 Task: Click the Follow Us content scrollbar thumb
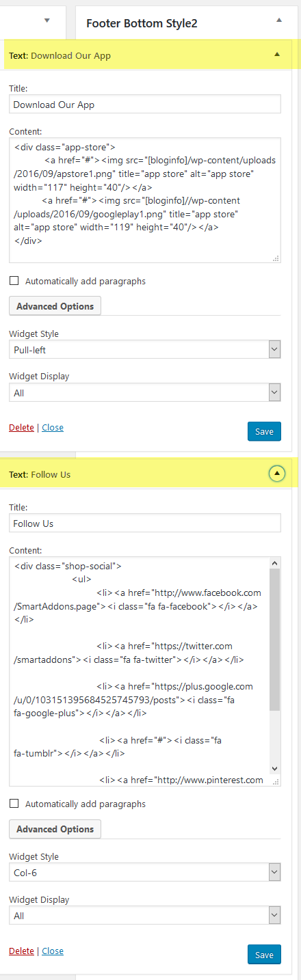pos(275,640)
